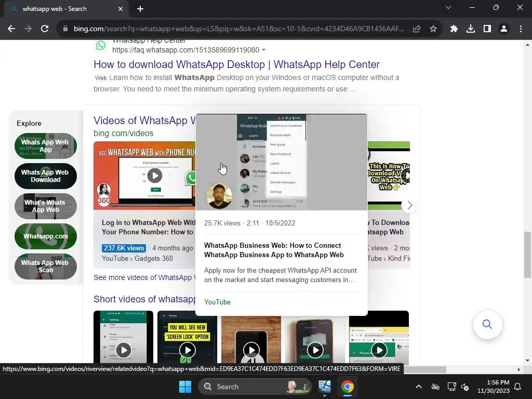The height and width of the screenshot is (399, 532).
Task: Open the Chrome profile avatar
Action: pos(504,29)
